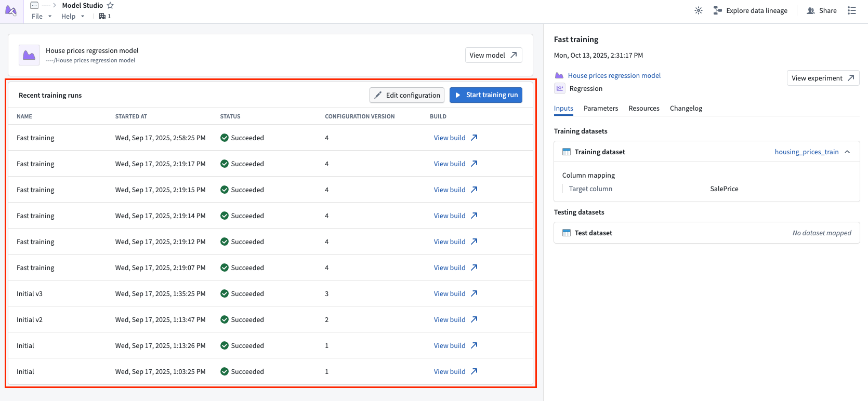The width and height of the screenshot is (868, 401).
Task: View build for the 2:19:12 PM run
Action: (456, 242)
